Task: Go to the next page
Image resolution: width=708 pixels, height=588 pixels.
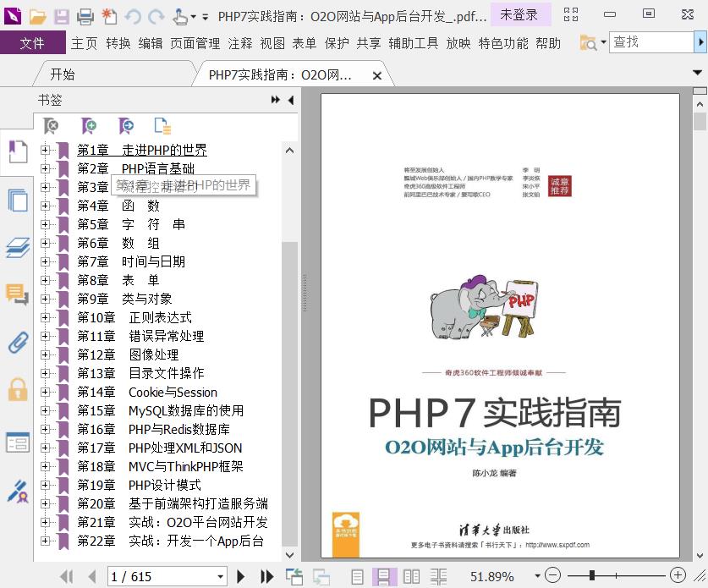Action: point(241,576)
